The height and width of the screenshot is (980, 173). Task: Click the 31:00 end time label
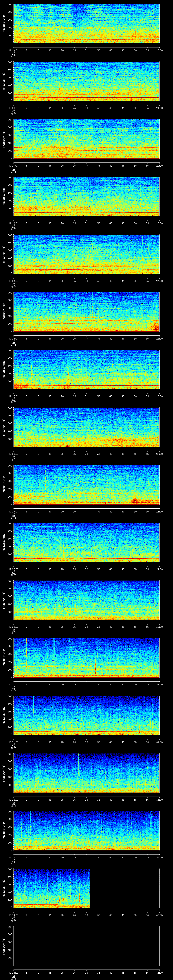click(x=160, y=684)
